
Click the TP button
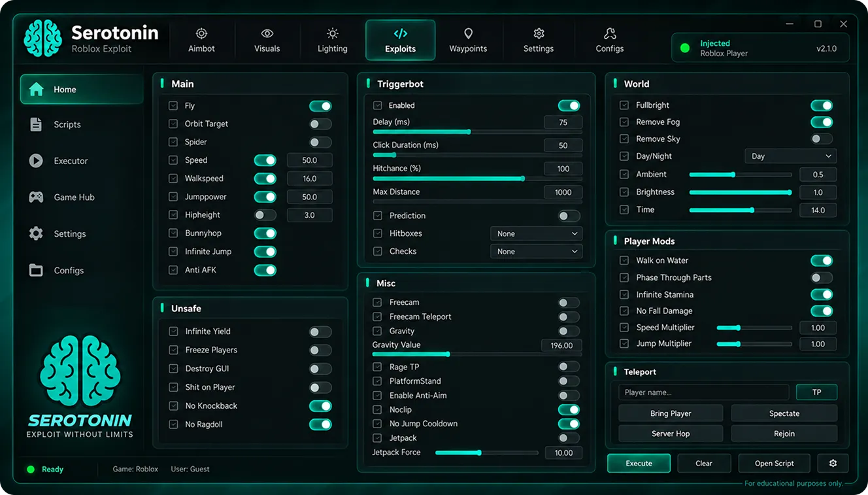tap(816, 392)
